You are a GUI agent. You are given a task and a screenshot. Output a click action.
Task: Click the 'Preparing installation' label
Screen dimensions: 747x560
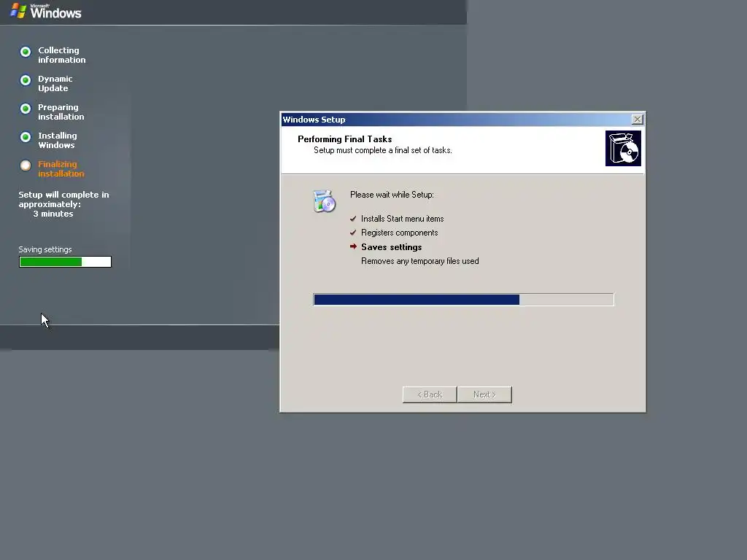pyautogui.click(x=61, y=112)
